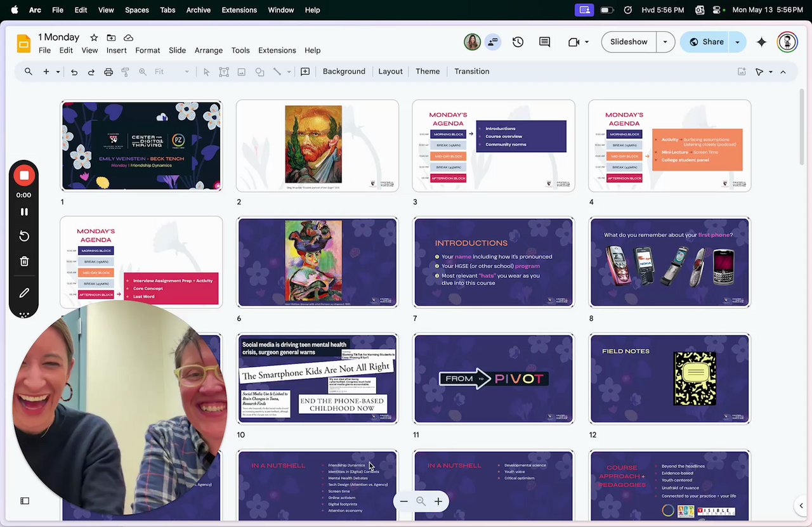812x527 pixels.
Task: Delete the recording with the trash icon
Action: click(24, 261)
